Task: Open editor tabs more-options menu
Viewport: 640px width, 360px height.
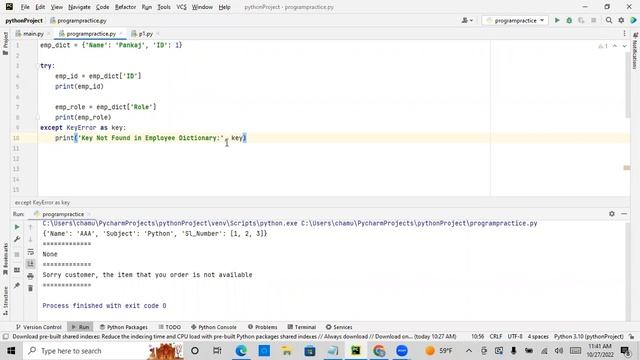Action: click(624, 34)
